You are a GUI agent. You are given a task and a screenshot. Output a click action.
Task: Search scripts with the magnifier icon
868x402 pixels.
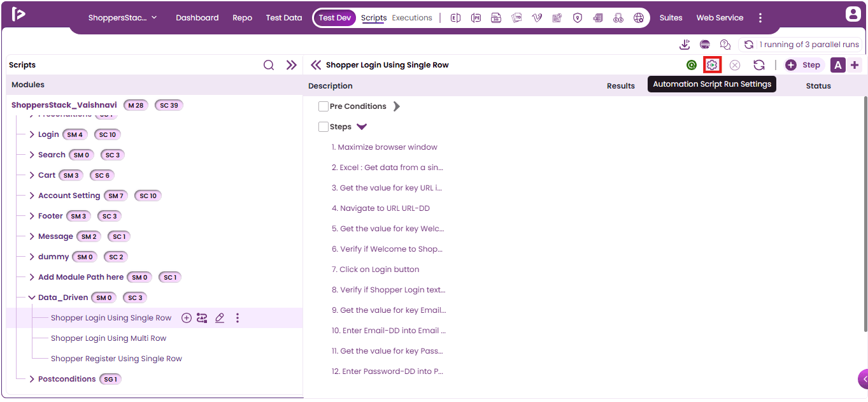[x=269, y=65]
